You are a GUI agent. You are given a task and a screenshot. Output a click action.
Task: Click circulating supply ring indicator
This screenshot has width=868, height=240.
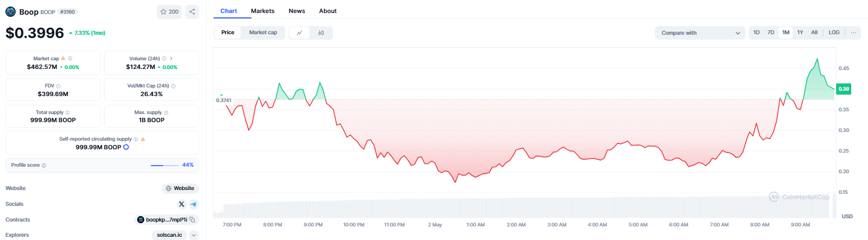pyautogui.click(x=126, y=147)
